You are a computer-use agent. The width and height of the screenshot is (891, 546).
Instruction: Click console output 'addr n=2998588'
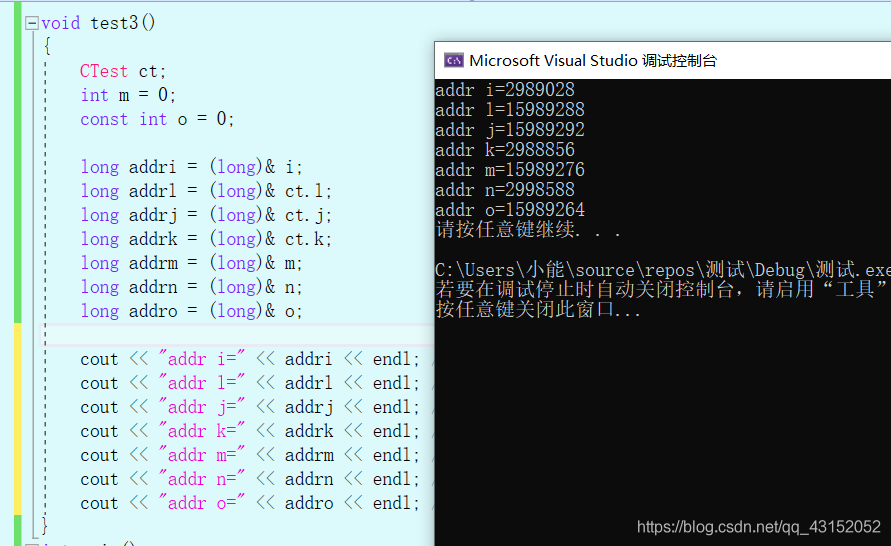click(x=505, y=189)
